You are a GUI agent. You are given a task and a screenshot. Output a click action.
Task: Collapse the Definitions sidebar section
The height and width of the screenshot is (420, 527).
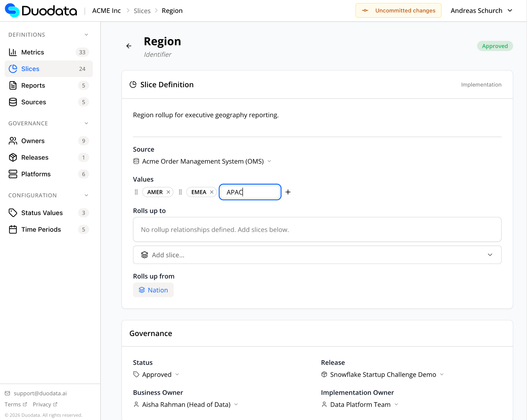click(86, 35)
